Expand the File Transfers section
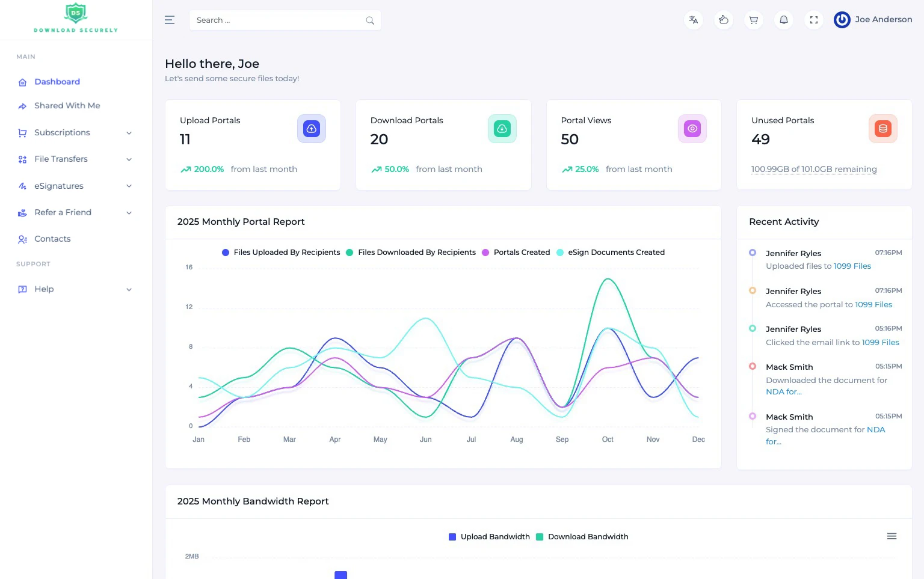924x579 pixels. coord(61,159)
